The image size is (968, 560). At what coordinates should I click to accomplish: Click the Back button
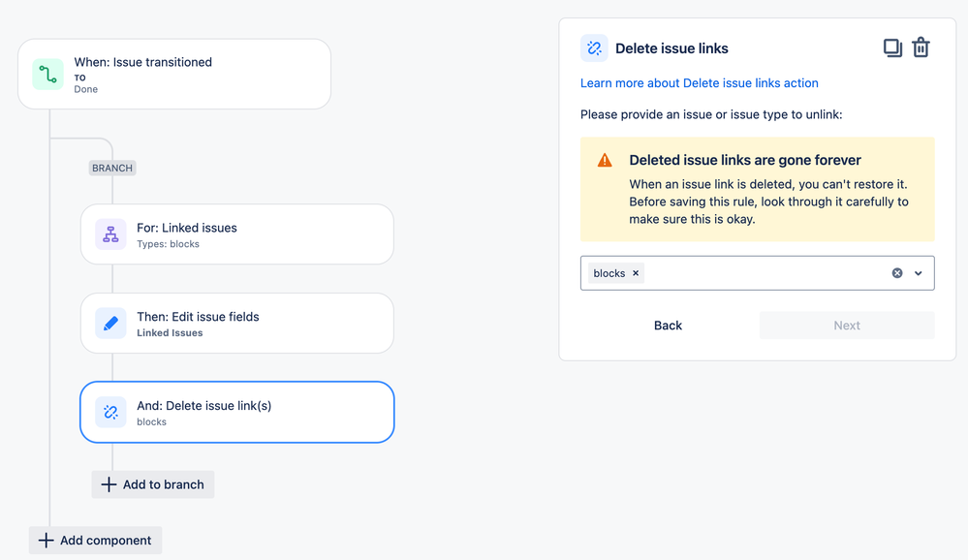click(668, 326)
